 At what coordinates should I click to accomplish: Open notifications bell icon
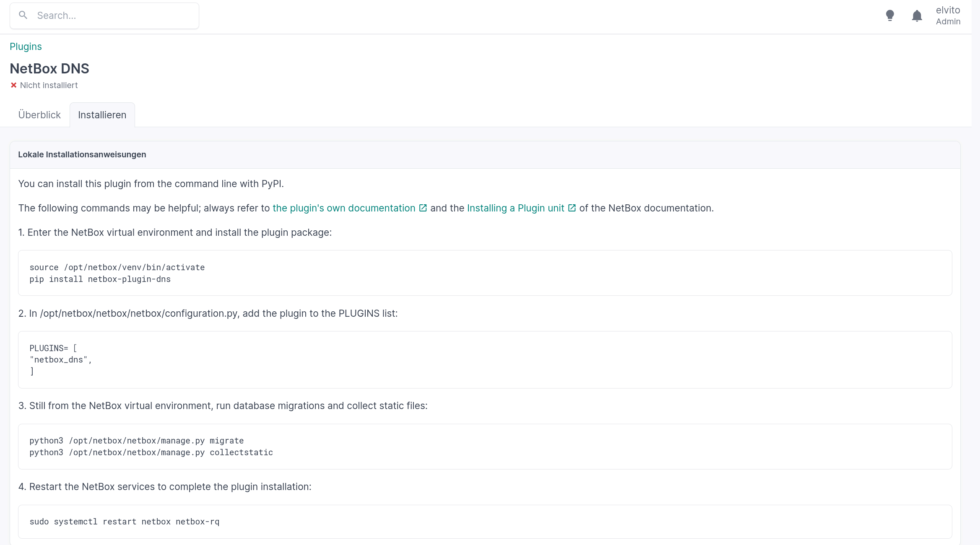917,16
